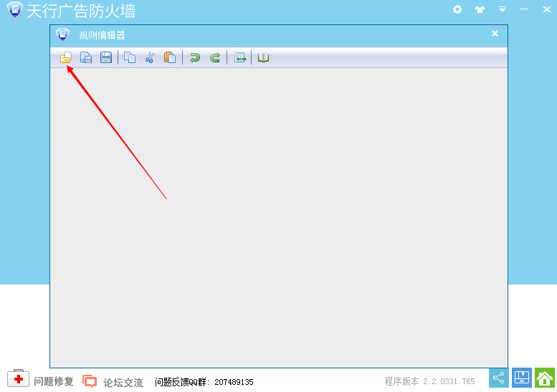Click the 规则编辑器 title text
Screen dimensions: 557x392
click(102, 35)
